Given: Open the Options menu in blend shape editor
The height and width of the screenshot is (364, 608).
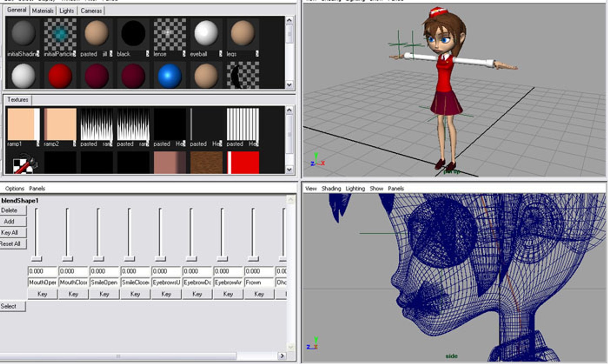Looking at the screenshot, I should [14, 188].
